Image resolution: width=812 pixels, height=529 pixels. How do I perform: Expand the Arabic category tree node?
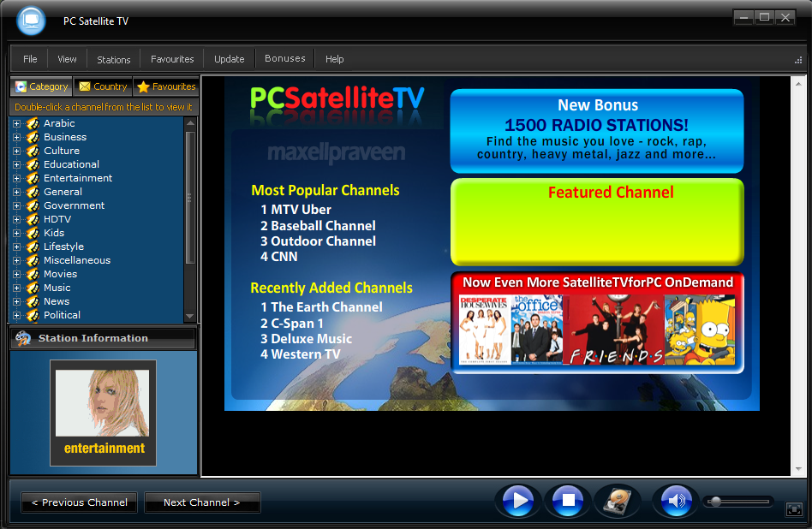16,124
